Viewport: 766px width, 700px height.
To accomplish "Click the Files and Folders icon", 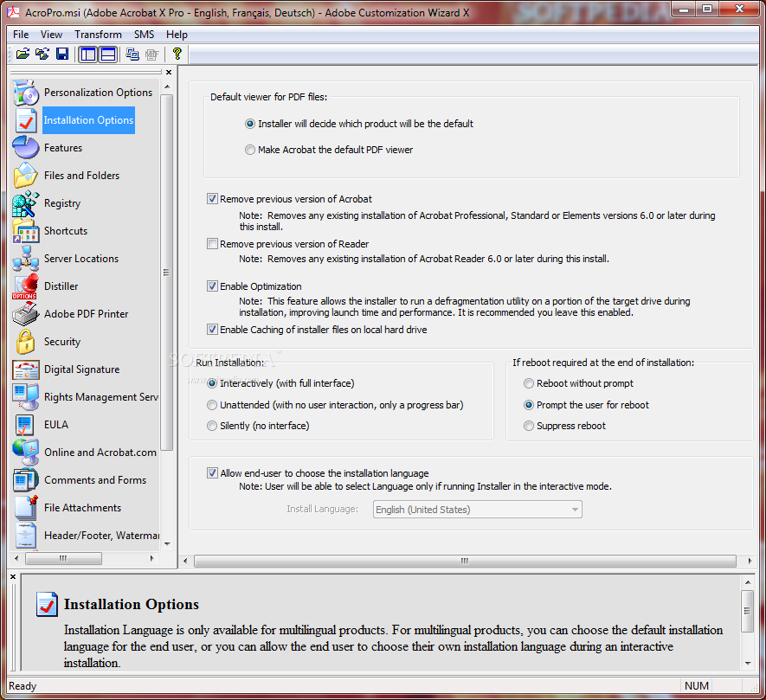I will (x=26, y=176).
